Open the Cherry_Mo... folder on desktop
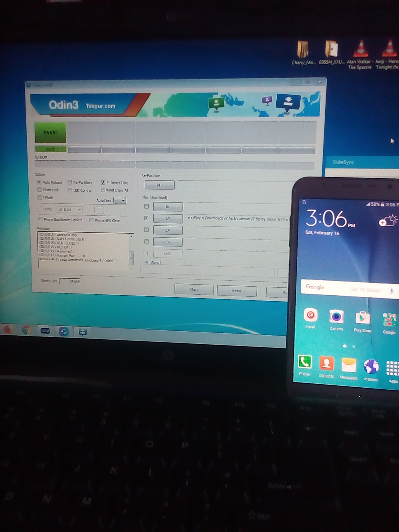This screenshot has width=399, height=532. point(303,53)
